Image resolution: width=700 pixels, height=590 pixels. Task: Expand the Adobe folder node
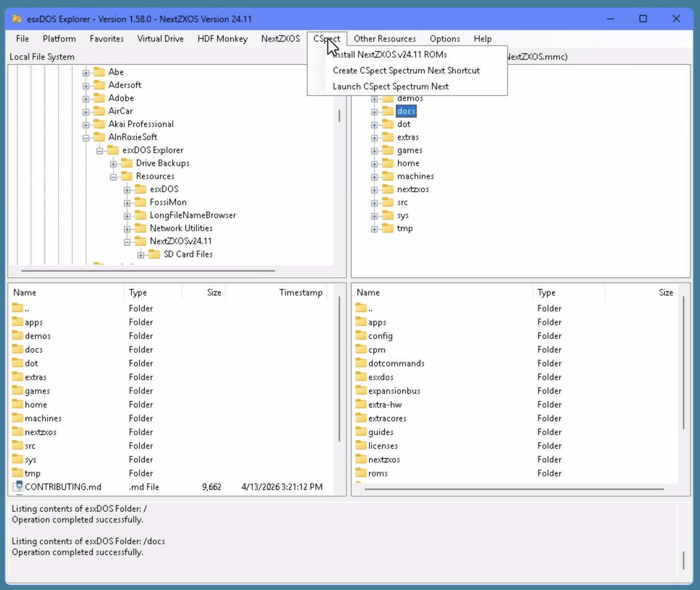pos(86,98)
